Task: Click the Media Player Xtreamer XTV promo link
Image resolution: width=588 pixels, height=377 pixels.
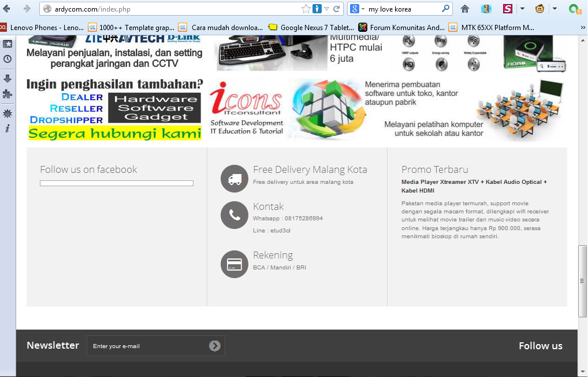Action: click(x=474, y=186)
